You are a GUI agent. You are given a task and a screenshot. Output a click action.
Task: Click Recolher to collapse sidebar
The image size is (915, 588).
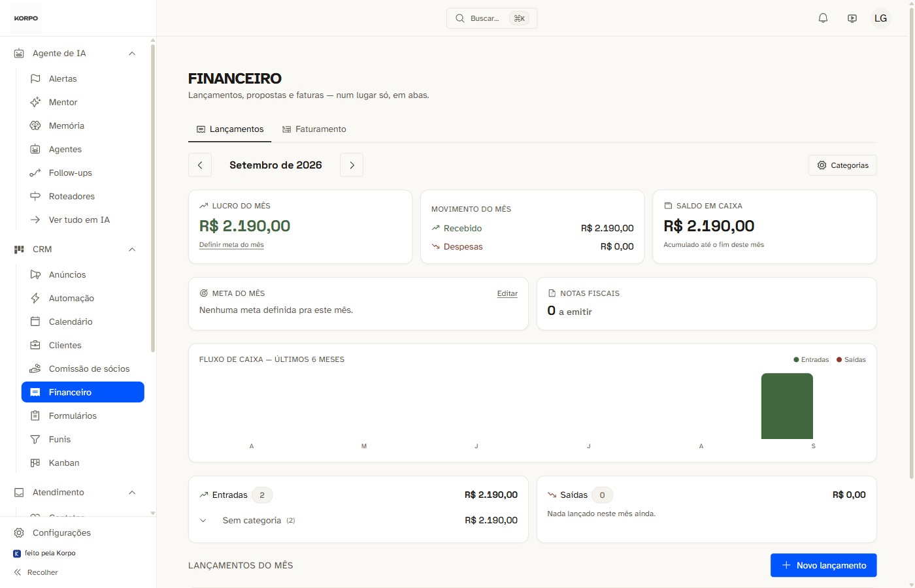(x=36, y=572)
